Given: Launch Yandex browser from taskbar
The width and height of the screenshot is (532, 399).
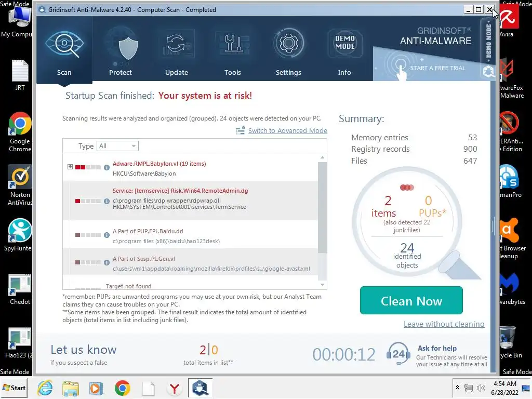Looking at the screenshot, I should click(174, 388).
